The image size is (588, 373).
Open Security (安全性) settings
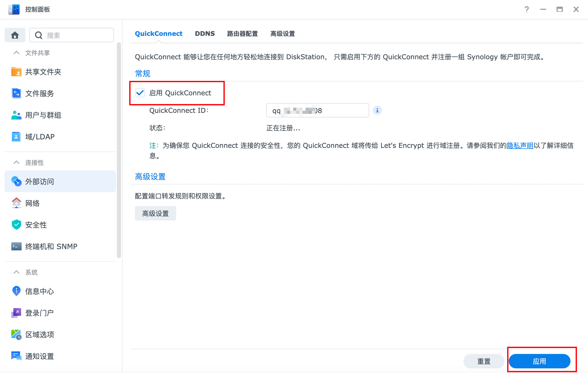(x=36, y=225)
